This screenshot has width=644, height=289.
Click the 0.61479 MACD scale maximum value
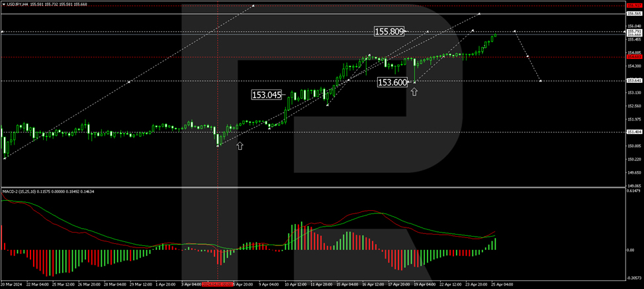pos(635,191)
